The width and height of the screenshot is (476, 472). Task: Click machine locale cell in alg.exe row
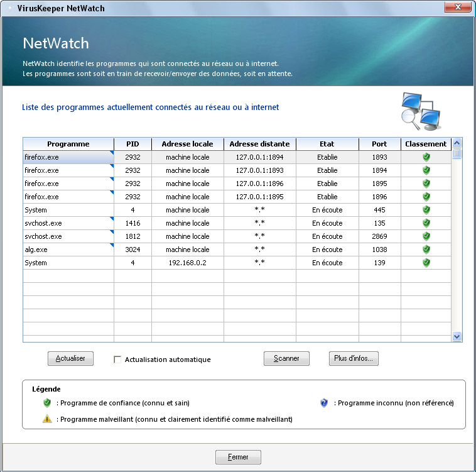[188, 250]
